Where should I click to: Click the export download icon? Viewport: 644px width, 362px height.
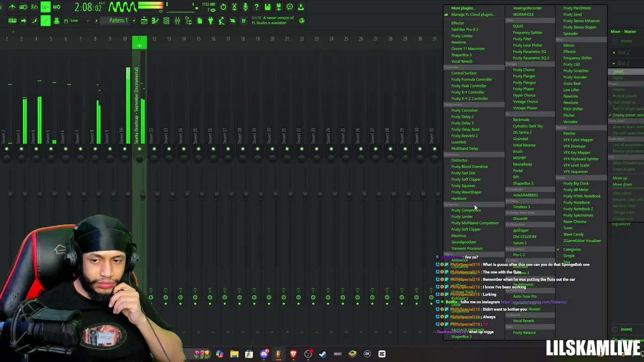[301, 7]
